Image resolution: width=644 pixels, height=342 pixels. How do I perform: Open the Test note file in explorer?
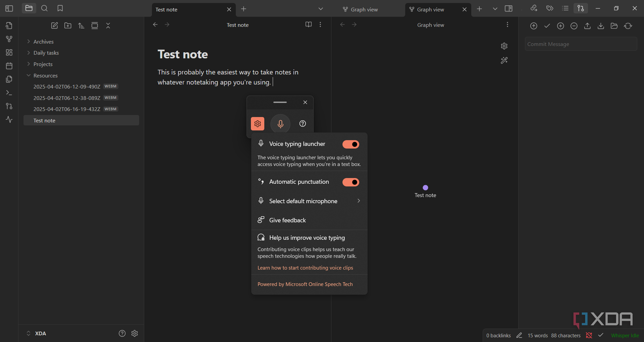point(81,120)
